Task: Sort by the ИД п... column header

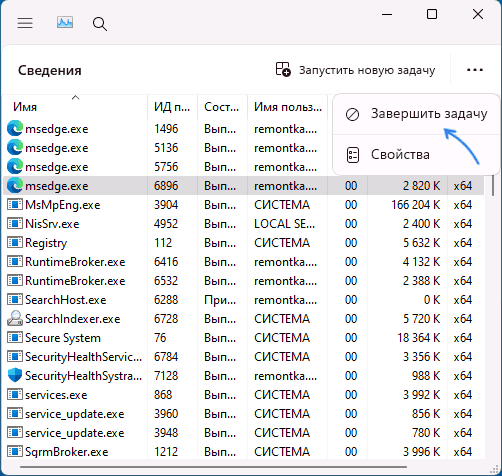Action: [172, 107]
